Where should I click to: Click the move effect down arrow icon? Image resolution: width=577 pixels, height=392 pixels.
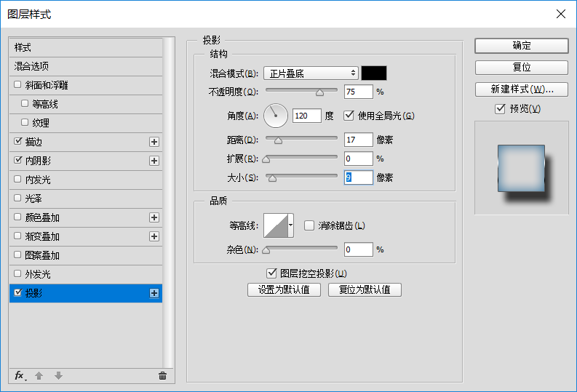point(58,375)
